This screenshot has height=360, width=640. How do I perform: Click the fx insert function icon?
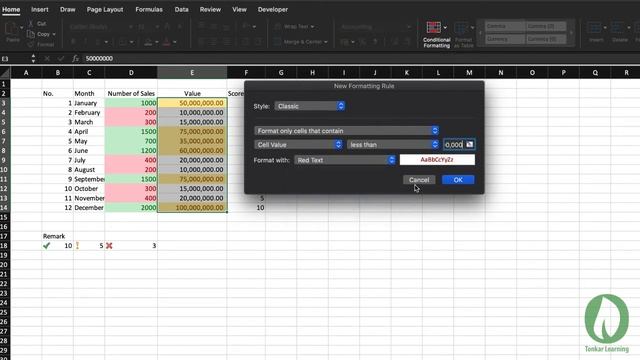(75, 59)
